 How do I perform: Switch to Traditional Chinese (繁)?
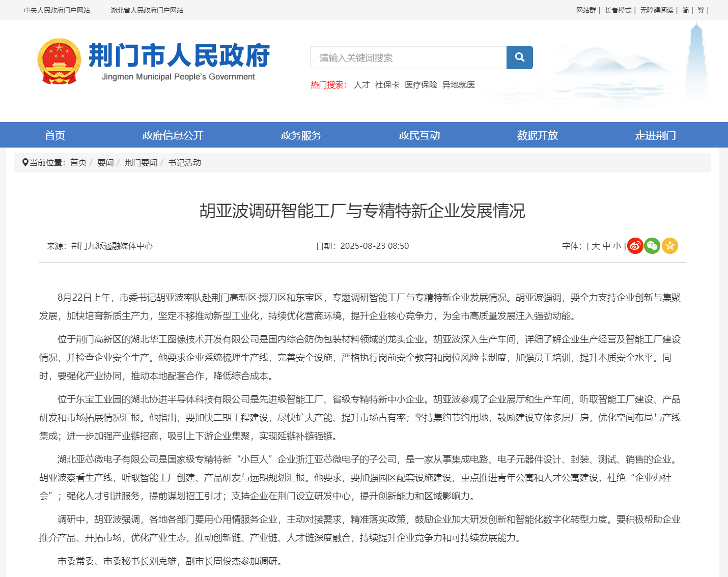pos(701,10)
